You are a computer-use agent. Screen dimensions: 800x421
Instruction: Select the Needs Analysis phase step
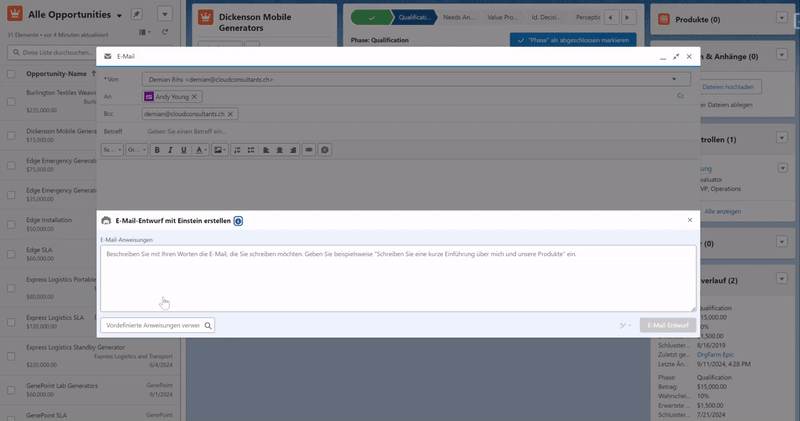pos(464,17)
